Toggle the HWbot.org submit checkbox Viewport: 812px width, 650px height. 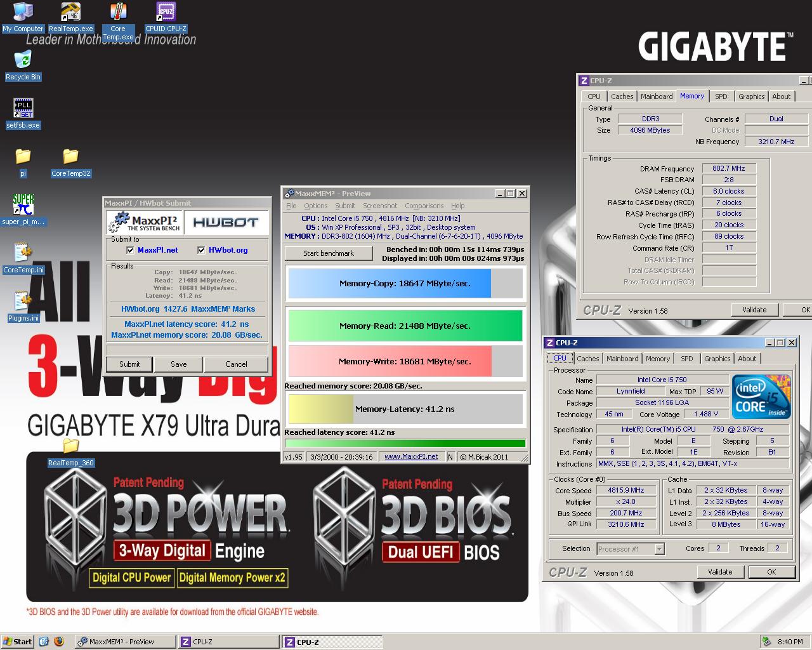(201, 250)
